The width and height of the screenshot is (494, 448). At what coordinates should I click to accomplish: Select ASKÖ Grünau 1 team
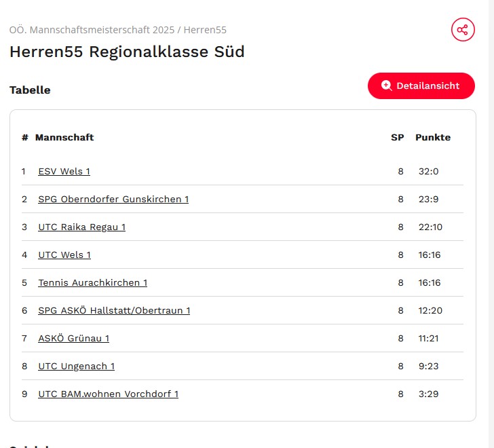[73, 338]
